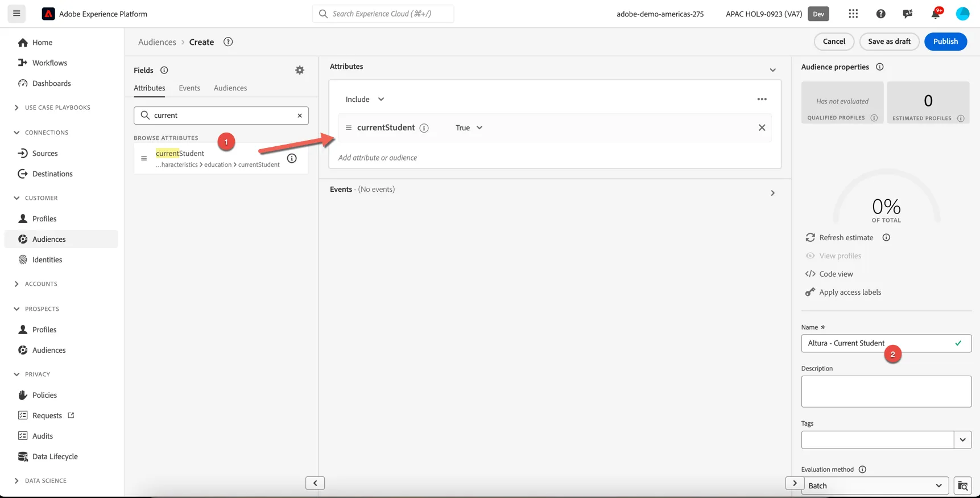Open the Include dropdown
Image resolution: width=980 pixels, height=498 pixels.
point(365,99)
